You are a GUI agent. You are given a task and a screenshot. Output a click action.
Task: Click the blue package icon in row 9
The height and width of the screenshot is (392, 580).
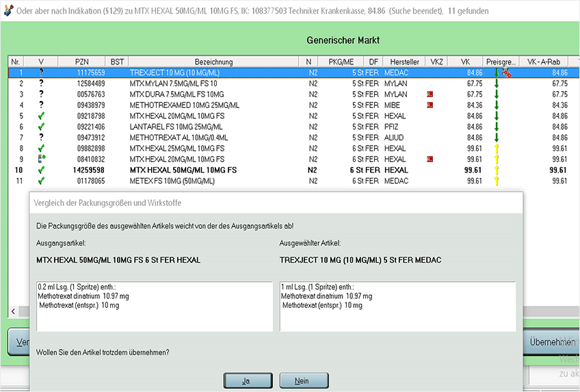tap(42, 159)
